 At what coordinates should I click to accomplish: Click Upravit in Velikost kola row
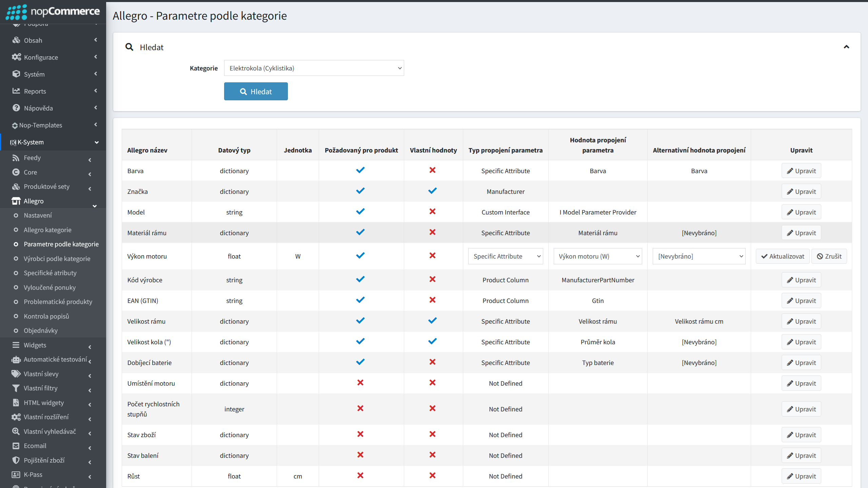point(801,342)
